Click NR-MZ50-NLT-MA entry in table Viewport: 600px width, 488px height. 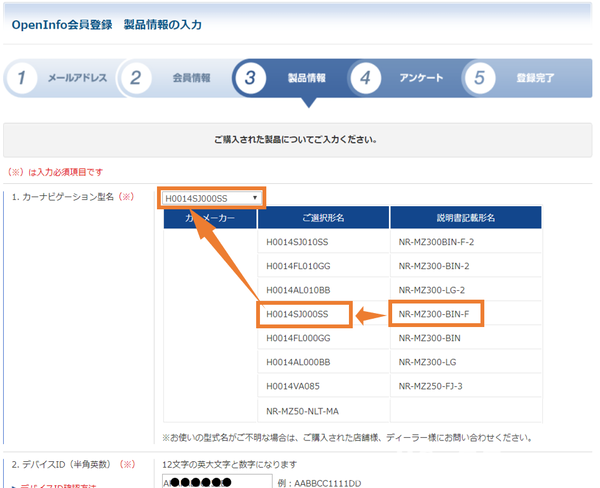[x=305, y=410]
